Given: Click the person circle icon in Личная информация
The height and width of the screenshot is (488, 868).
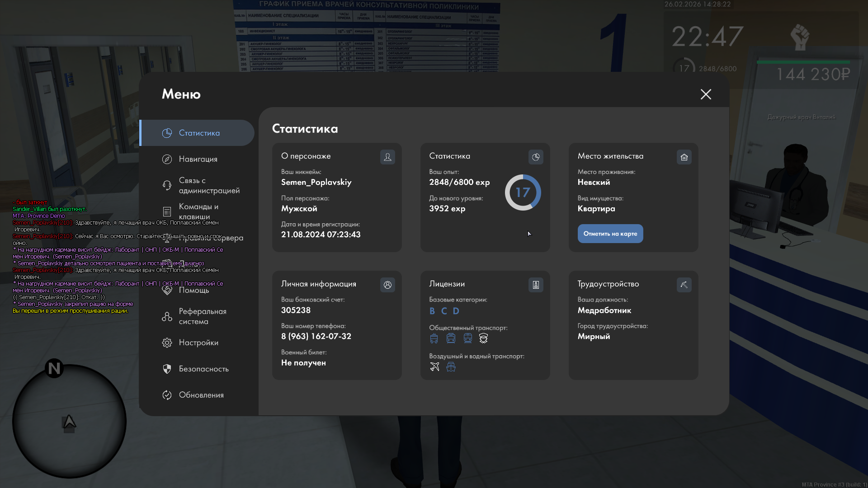Looking at the screenshot, I should tap(387, 285).
